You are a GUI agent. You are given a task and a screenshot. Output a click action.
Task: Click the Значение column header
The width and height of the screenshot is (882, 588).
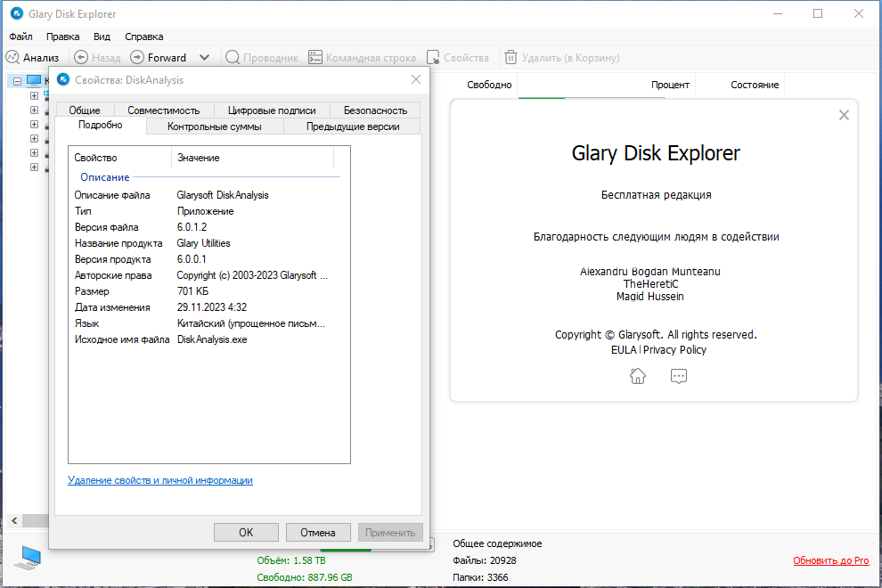(x=252, y=158)
